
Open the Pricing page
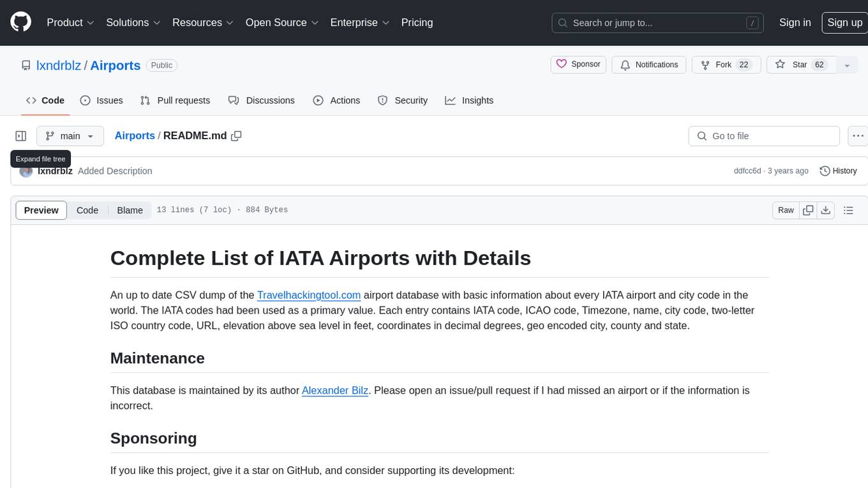pos(417,22)
